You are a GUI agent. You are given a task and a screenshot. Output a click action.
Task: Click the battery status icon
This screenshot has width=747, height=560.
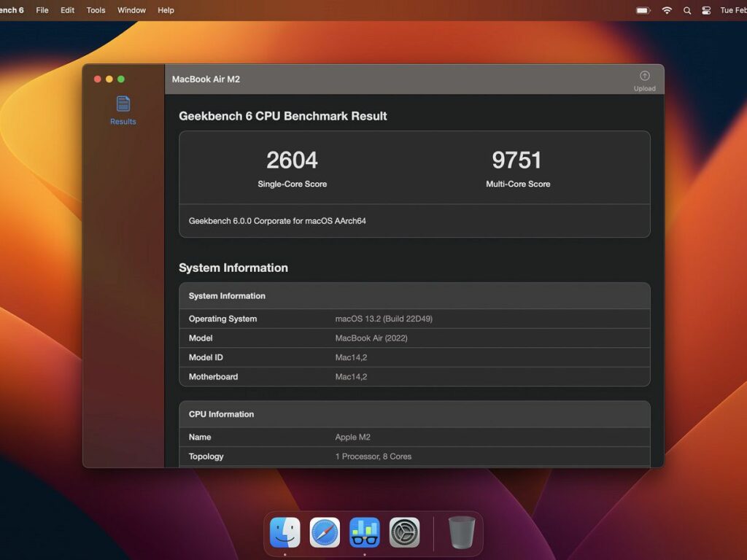tap(643, 10)
